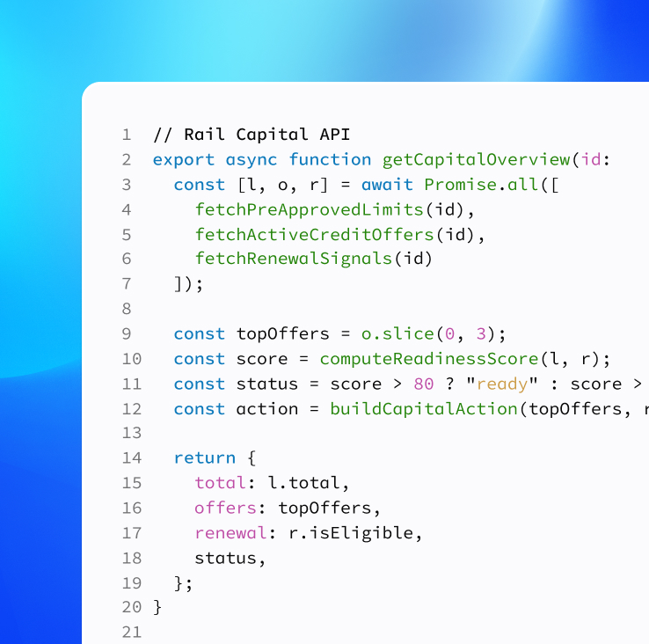Click the export keyword on line 2
The image size is (649, 644).
tap(184, 160)
